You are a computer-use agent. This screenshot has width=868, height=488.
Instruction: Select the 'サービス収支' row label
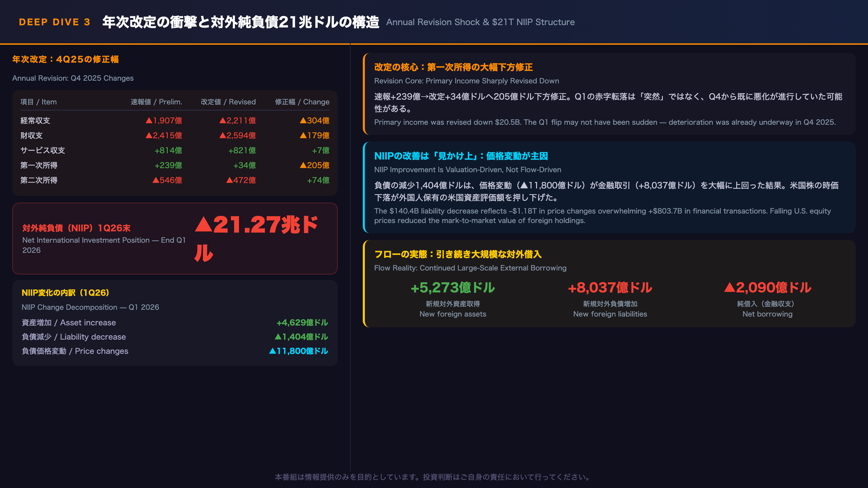(43, 150)
